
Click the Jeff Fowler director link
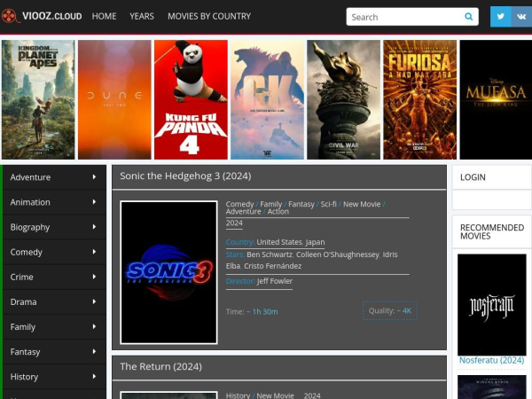(x=274, y=281)
